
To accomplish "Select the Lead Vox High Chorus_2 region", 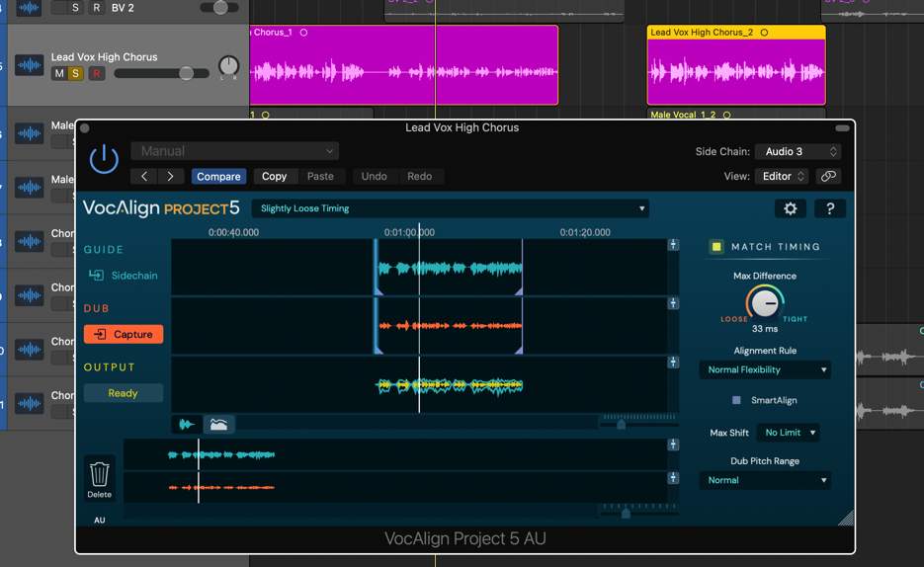I will click(x=736, y=71).
